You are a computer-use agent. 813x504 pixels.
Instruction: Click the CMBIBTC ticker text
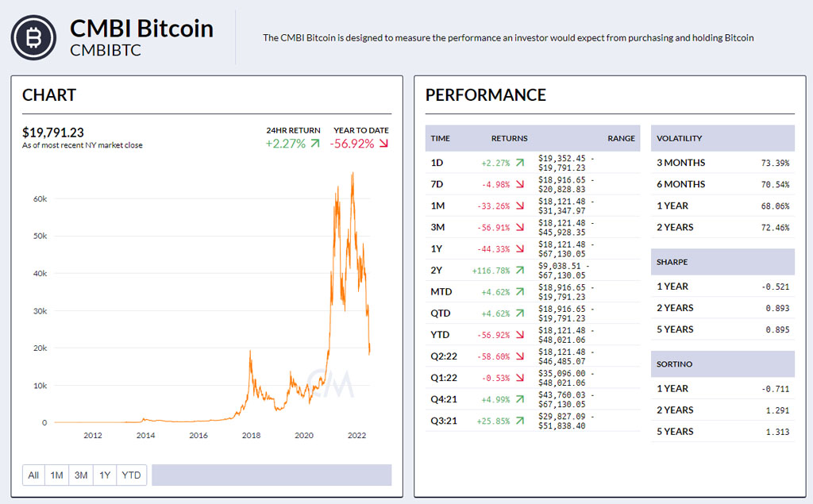point(106,50)
